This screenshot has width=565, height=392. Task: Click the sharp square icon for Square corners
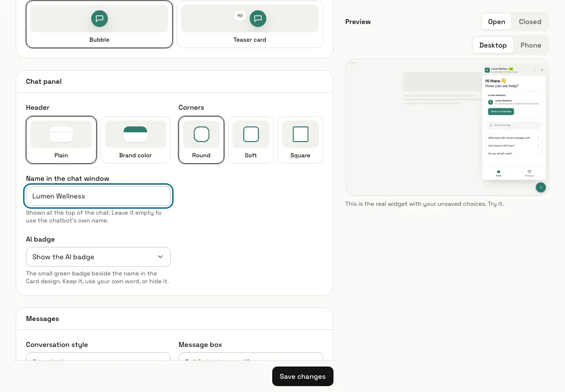coord(301,134)
